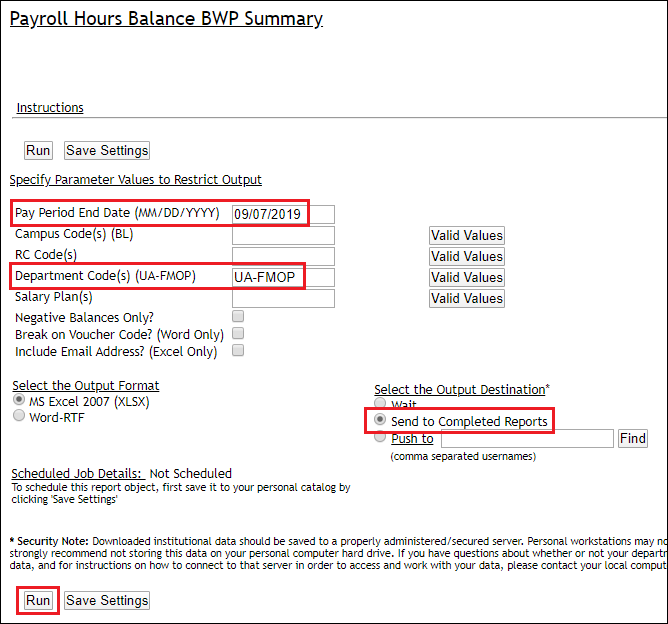The image size is (668, 624).
Task: Choose the Word-RTF output format
Action: (x=19, y=416)
